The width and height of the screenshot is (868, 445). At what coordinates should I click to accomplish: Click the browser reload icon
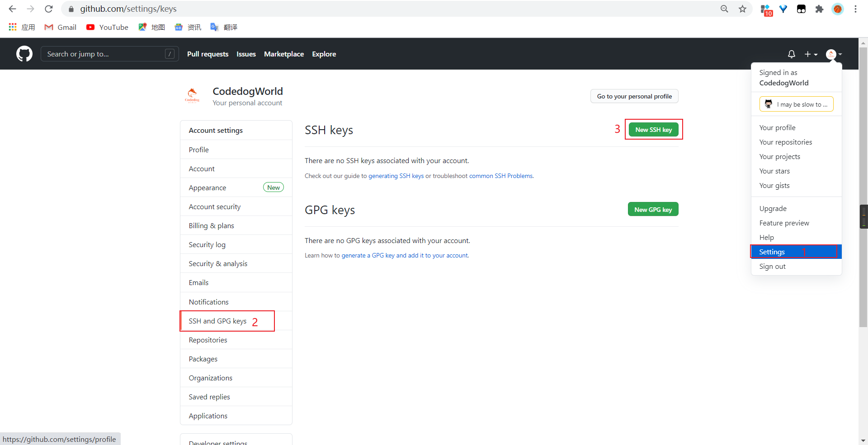click(x=49, y=9)
